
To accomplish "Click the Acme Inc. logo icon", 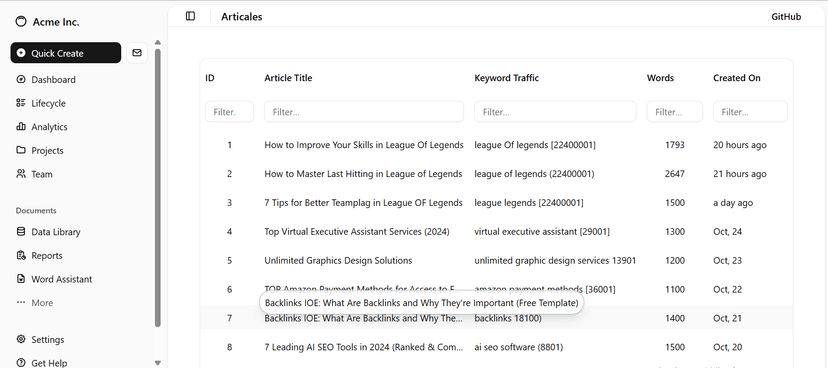I will 21,22.
